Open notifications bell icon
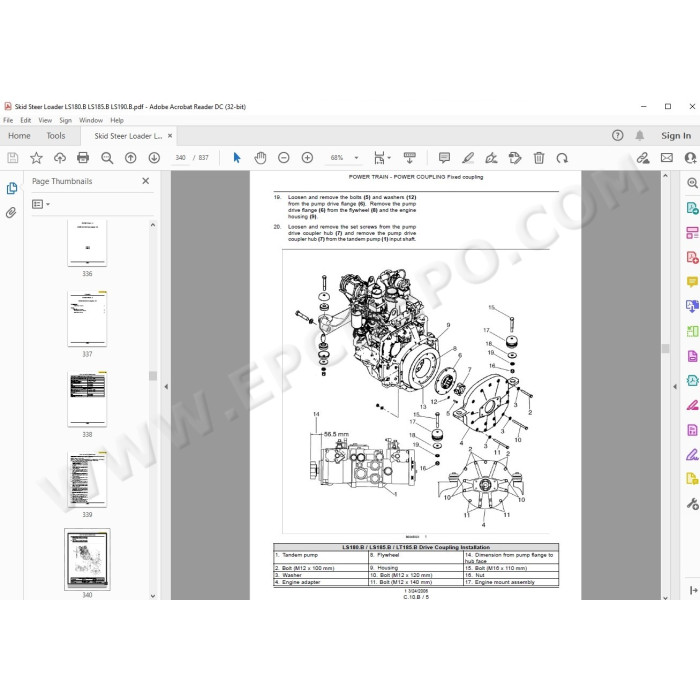The image size is (700, 700). (x=640, y=135)
